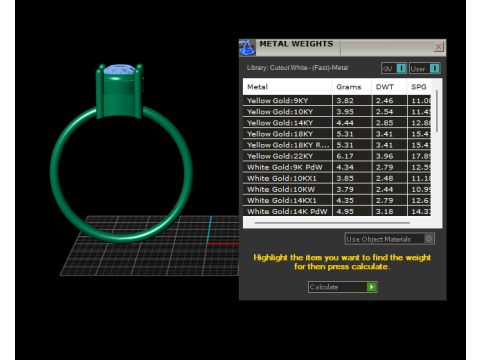The width and height of the screenshot is (480, 360).
Task: Select the Yellow Gold:22KY row
Action: (337, 156)
